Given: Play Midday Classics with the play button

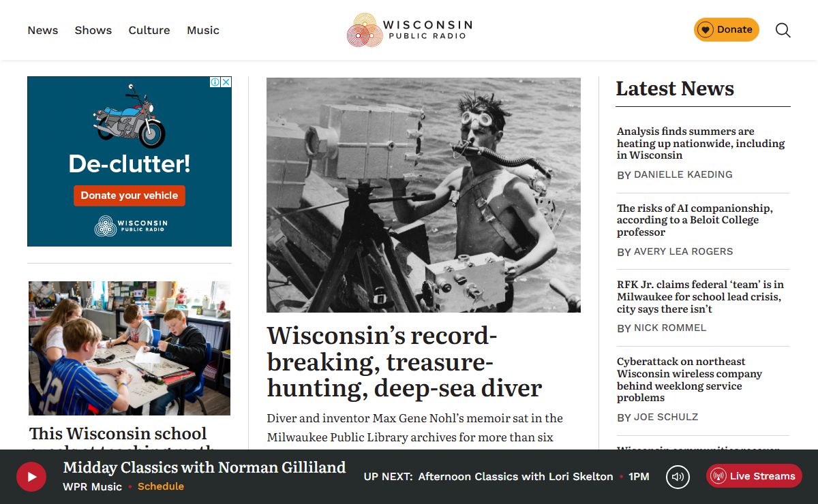Looking at the screenshot, I should [31, 477].
